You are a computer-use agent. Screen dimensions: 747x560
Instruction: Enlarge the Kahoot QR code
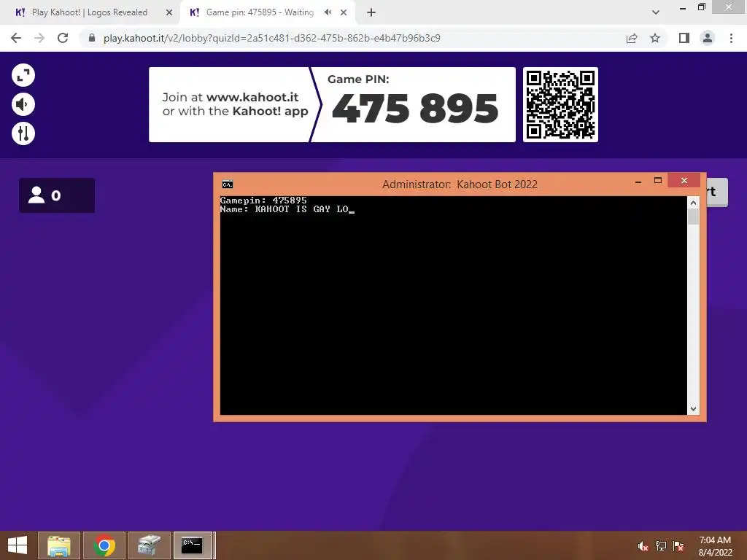tap(560, 104)
